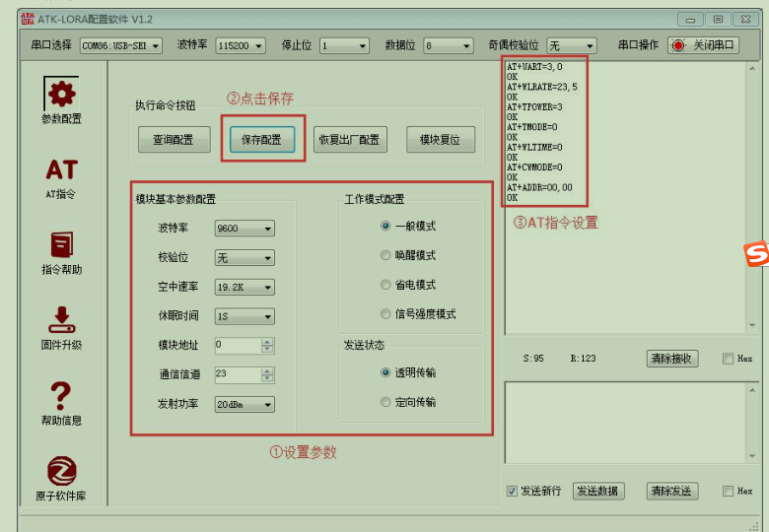Toggle Hex checkbox beside 清除发送
The height and width of the screenshot is (532, 769).
pos(728,491)
